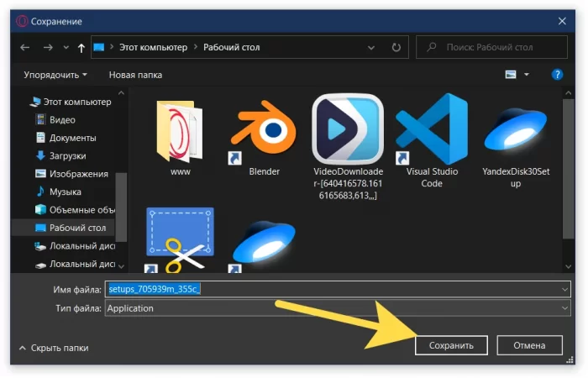Go up one folder level arrow
588x378 pixels.
(81, 48)
